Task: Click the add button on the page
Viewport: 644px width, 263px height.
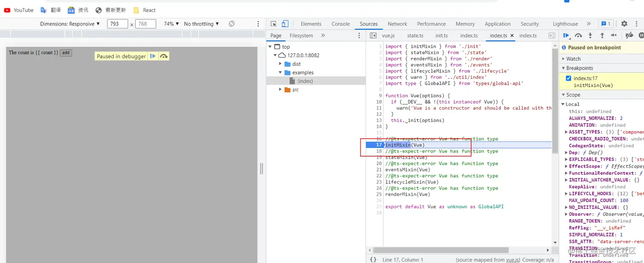Action: 66,53
